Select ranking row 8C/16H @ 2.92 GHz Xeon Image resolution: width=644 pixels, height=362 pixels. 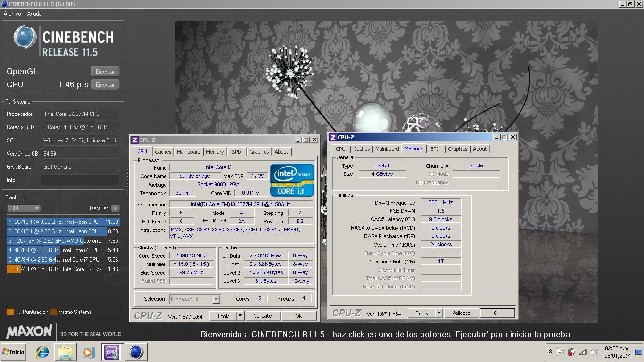click(63, 231)
